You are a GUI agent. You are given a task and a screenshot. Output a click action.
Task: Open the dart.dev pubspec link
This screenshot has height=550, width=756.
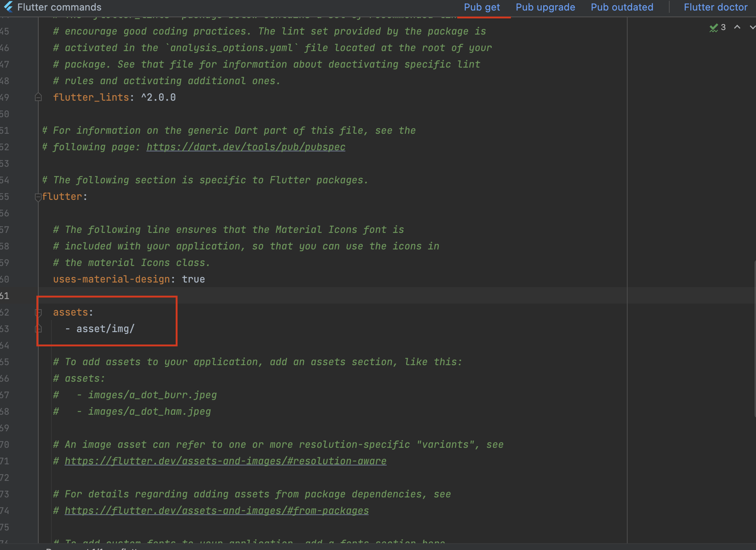click(x=245, y=147)
